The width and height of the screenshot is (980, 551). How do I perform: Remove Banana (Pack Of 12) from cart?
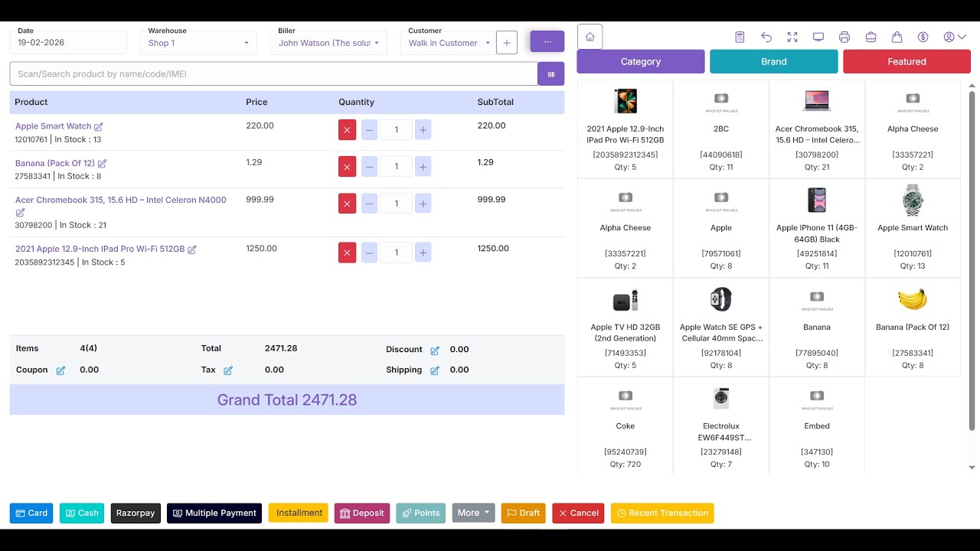[347, 167]
